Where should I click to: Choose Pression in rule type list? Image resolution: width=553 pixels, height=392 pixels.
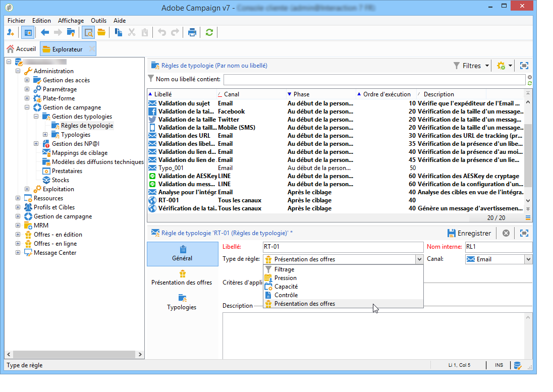click(343, 278)
